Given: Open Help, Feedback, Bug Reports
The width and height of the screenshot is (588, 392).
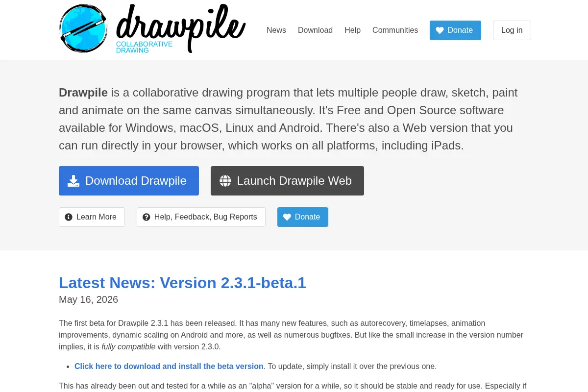Looking at the screenshot, I should pos(201,217).
